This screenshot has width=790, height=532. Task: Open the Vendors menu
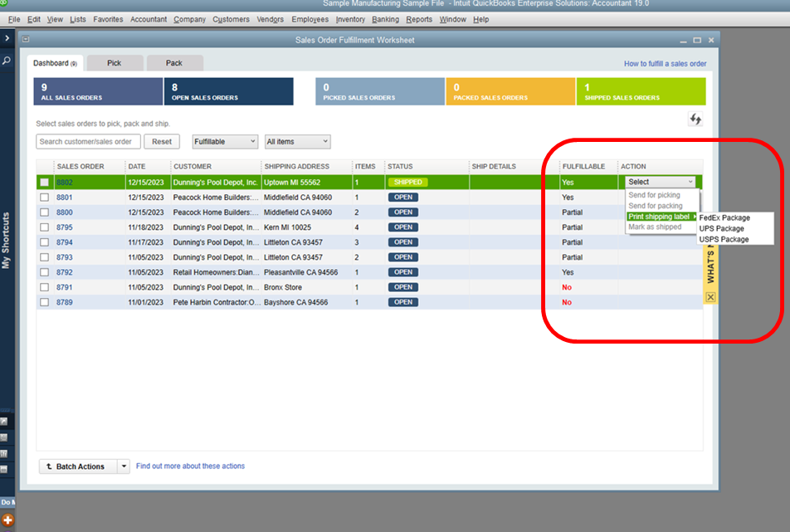coord(270,19)
